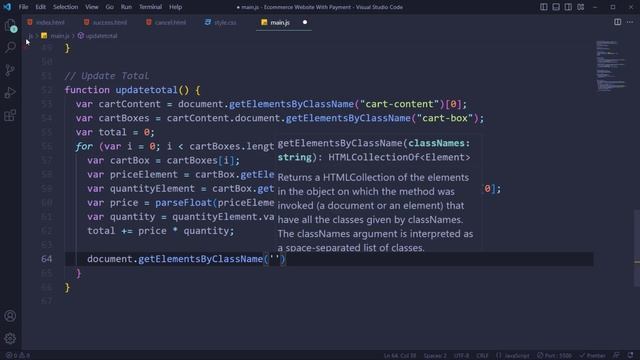Open the Help menu
This screenshot has height=360, width=640.
[x=176, y=7]
